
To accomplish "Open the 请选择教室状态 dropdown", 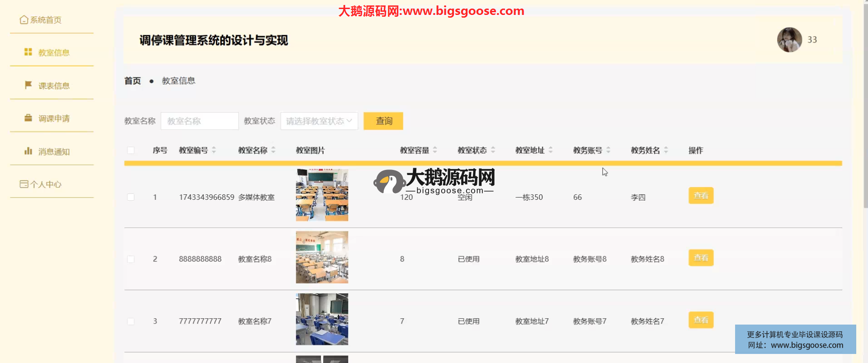I will (319, 121).
